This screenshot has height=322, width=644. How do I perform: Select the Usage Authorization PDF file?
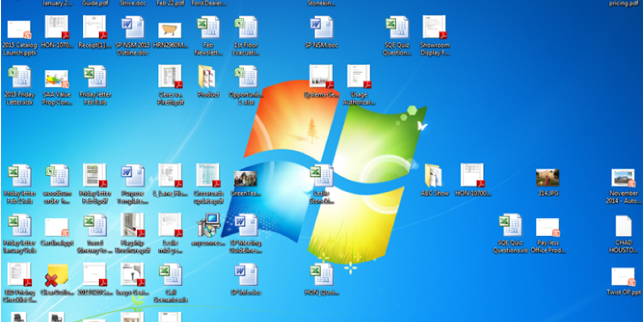(x=359, y=77)
